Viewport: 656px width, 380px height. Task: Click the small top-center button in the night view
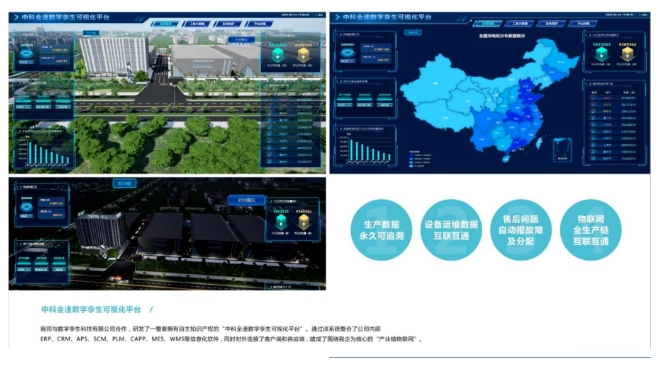click(125, 183)
